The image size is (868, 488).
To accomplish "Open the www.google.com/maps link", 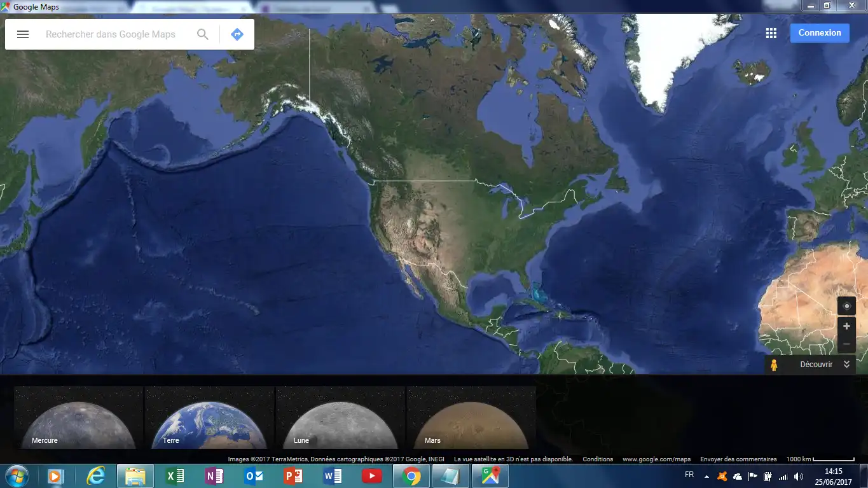I will point(656,459).
